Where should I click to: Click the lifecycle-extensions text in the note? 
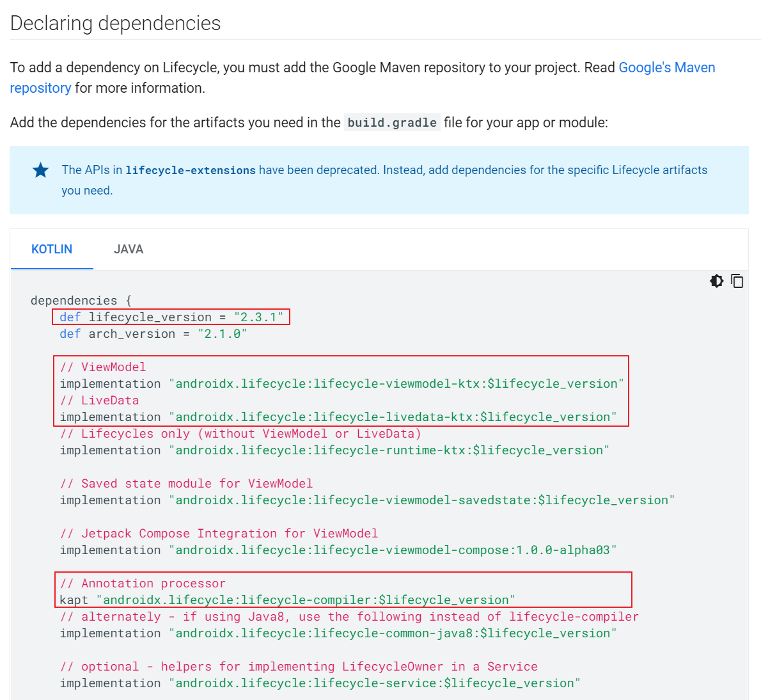click(191, 170)
